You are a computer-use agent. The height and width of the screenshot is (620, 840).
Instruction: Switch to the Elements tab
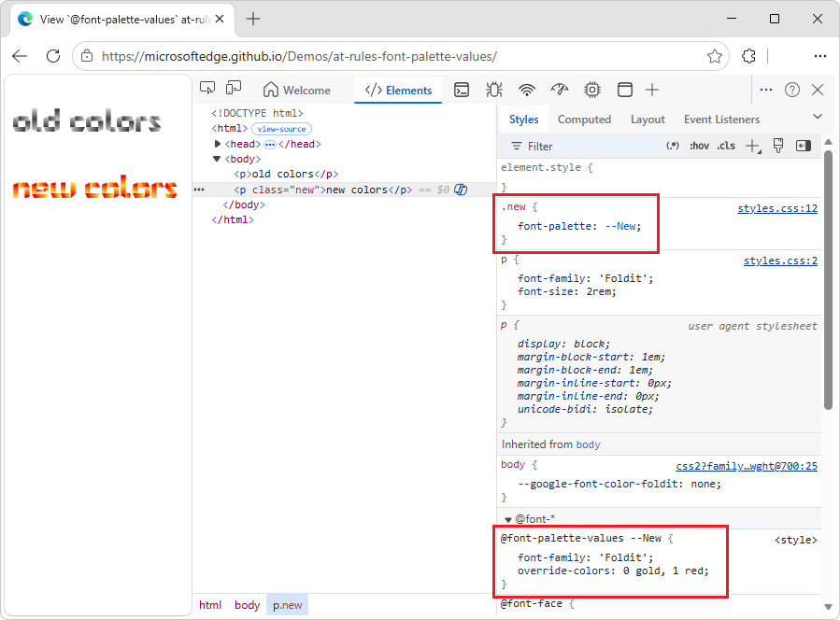pyautogui.click(x=398, y=90)
